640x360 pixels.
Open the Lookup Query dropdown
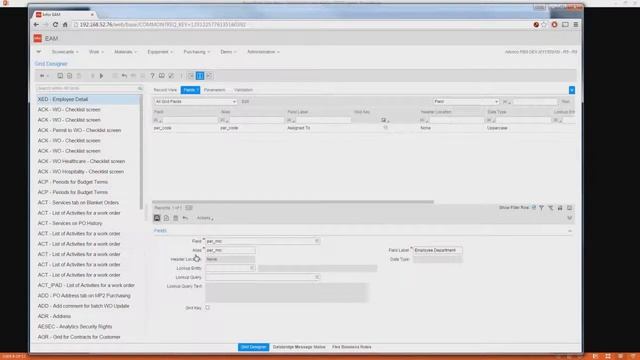pos(317,277)
